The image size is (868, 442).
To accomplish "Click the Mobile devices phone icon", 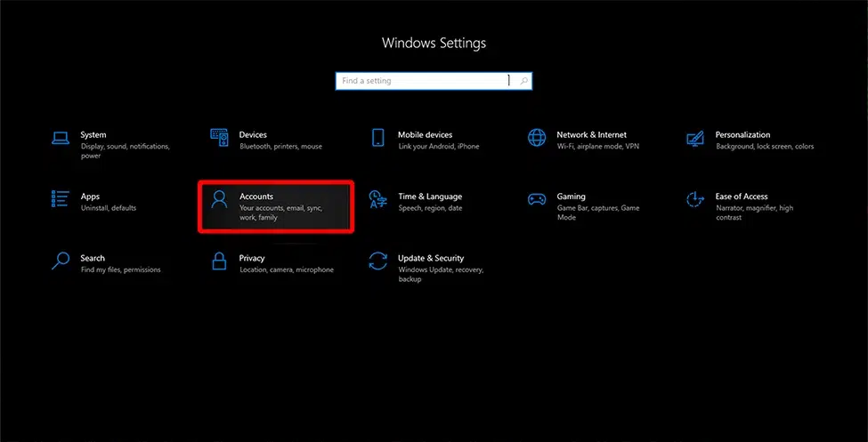I will point(378,138).
